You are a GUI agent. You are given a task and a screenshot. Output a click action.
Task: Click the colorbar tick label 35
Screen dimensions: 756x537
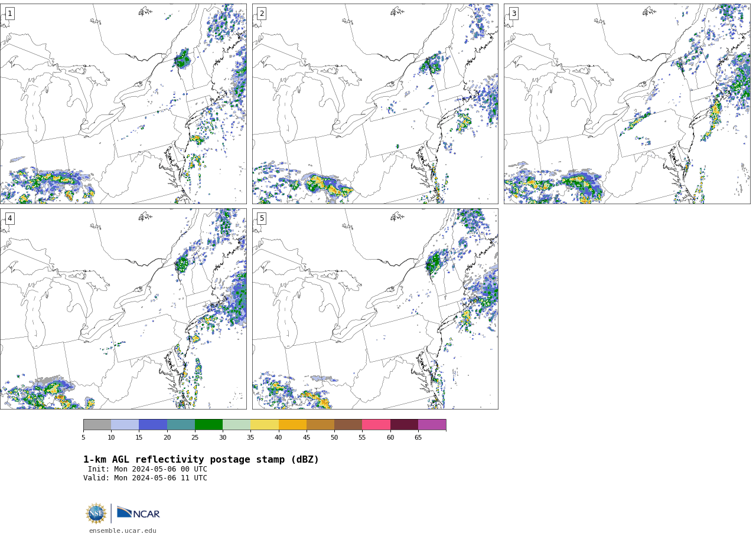click(x=250, y=437)
